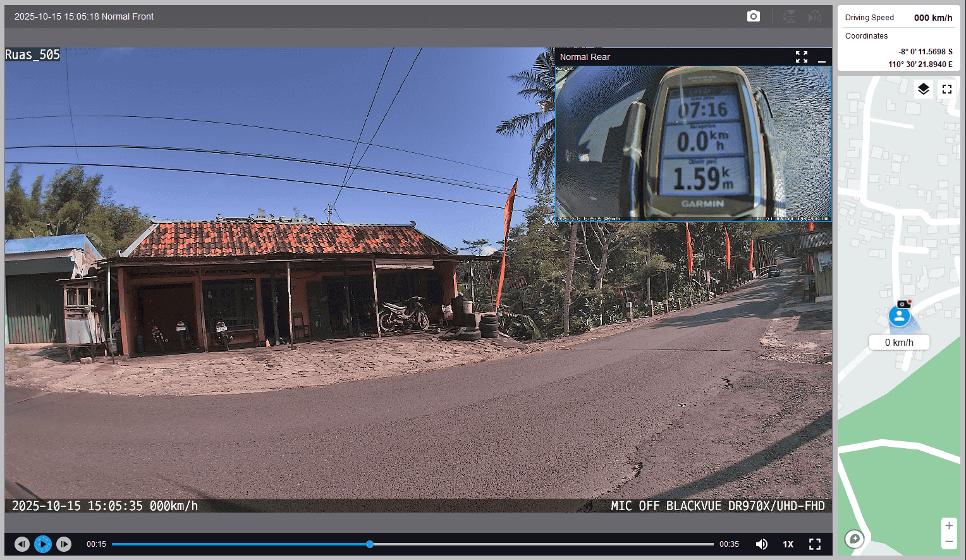This screenshot has width=966, height=560.
Task: Enter fullscreen video playback
Action: click(x=815, y=544)
